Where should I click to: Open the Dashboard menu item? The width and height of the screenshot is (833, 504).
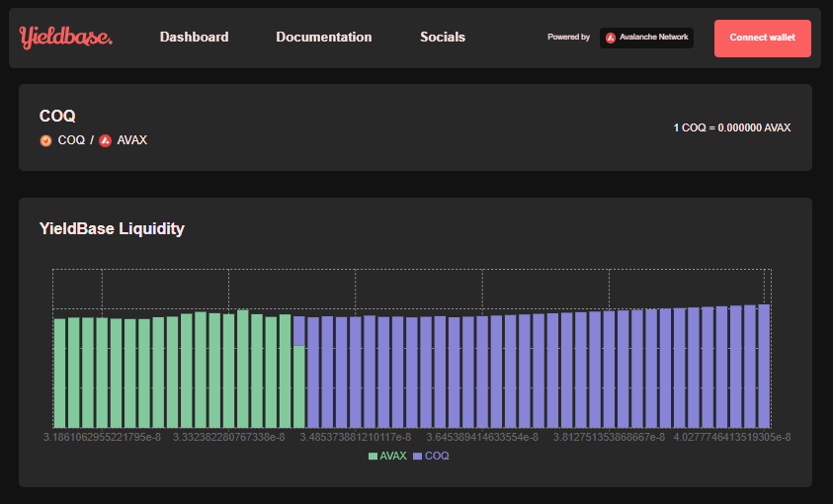[x=195, y=38]
